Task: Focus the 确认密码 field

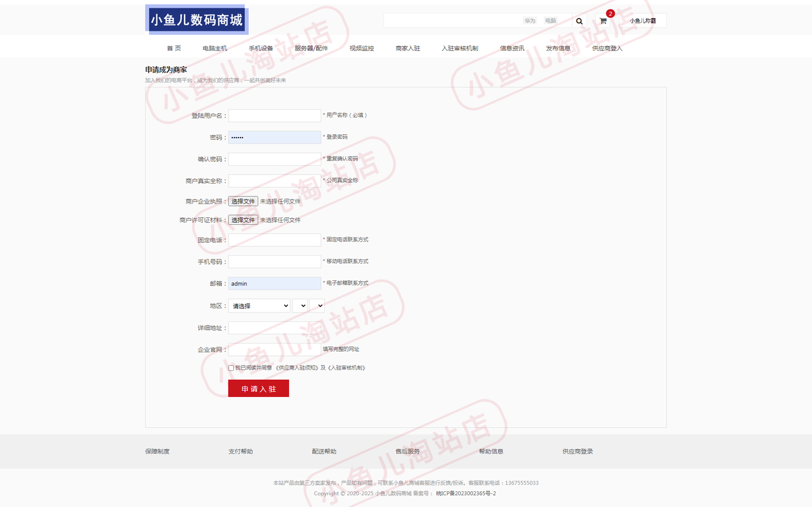Action: (274, 159)
